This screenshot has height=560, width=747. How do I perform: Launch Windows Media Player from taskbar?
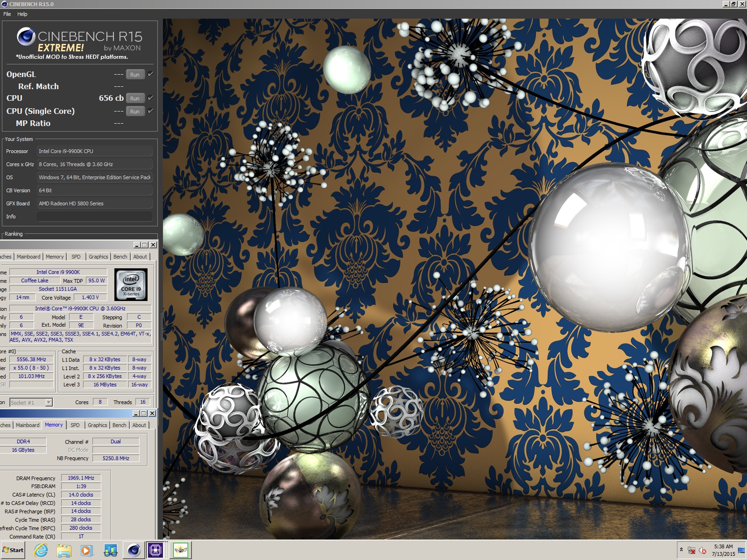tap(87, 550)
